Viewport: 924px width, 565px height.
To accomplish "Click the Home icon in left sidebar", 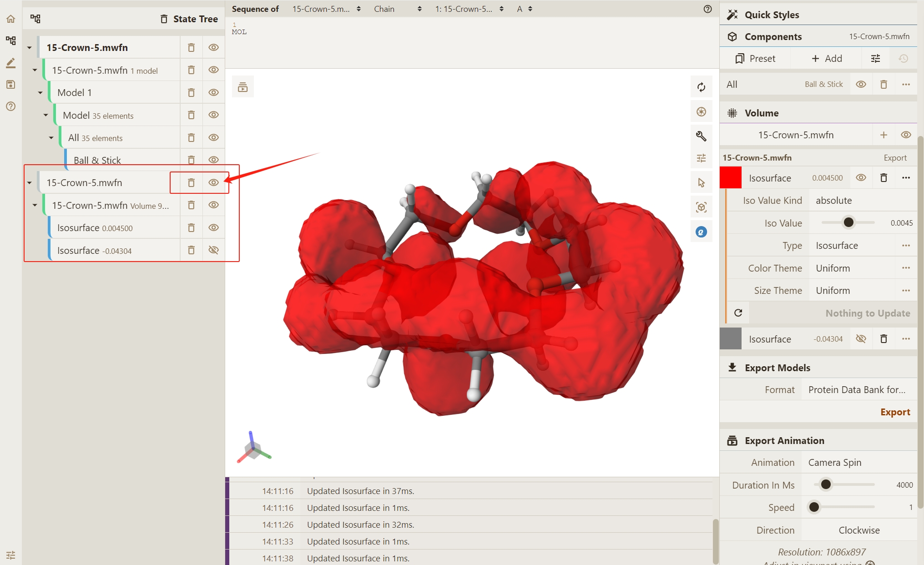I will coord(11,19).
